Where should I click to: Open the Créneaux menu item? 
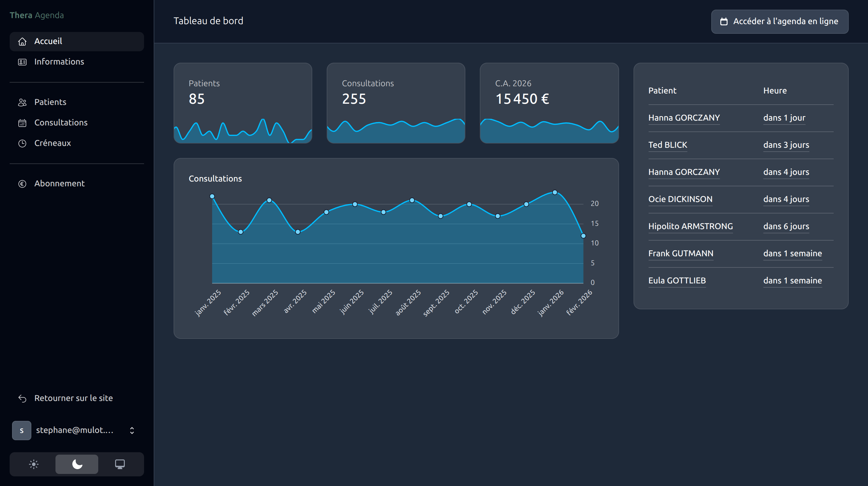(52, 143)
